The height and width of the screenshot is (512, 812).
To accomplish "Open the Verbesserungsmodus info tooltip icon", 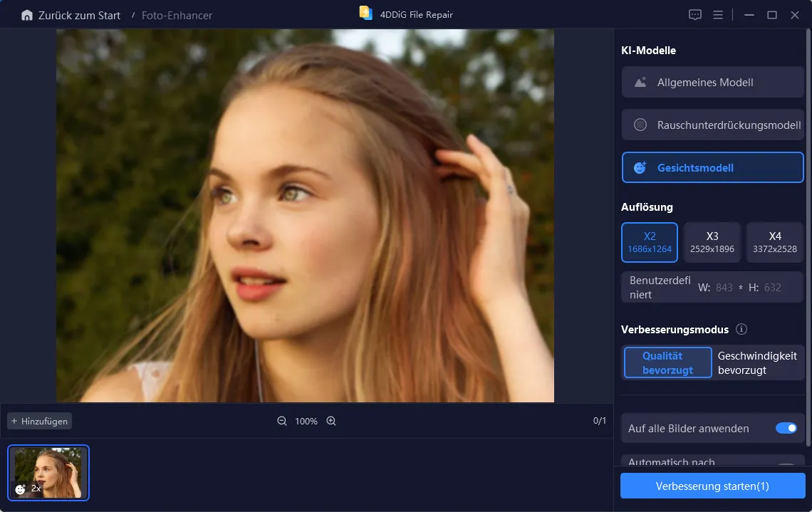I will click(741, 329).
